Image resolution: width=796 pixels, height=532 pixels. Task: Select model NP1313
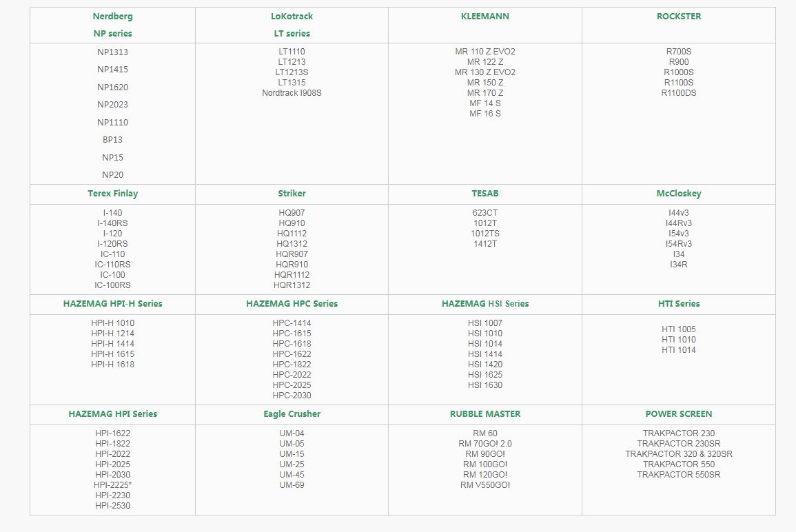coord(113,52)
